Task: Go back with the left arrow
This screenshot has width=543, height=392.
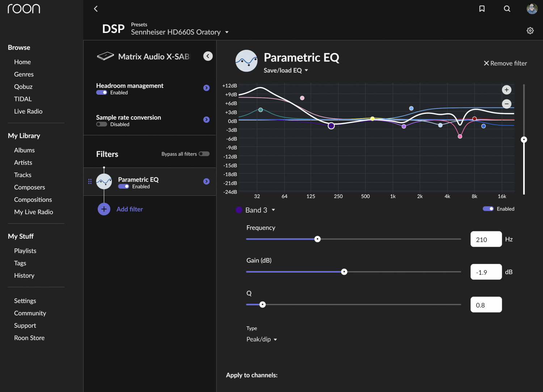Action: click(x=96, y=9)
